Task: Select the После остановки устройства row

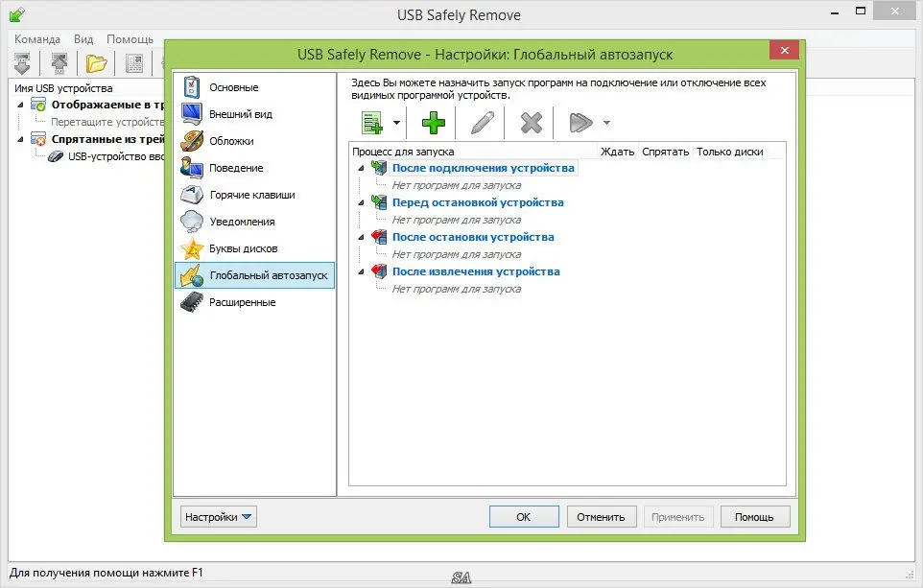Action: (473, 237)
